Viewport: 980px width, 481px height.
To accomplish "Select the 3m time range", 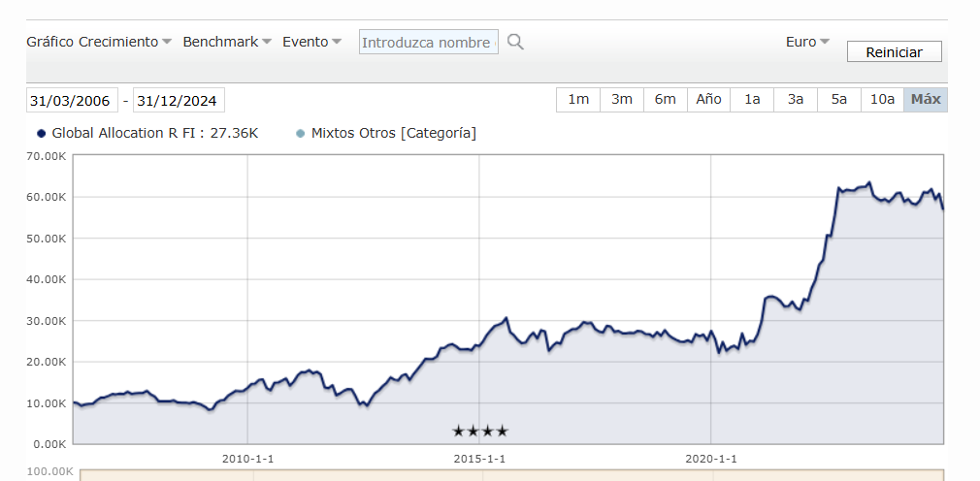I will 622,99.
